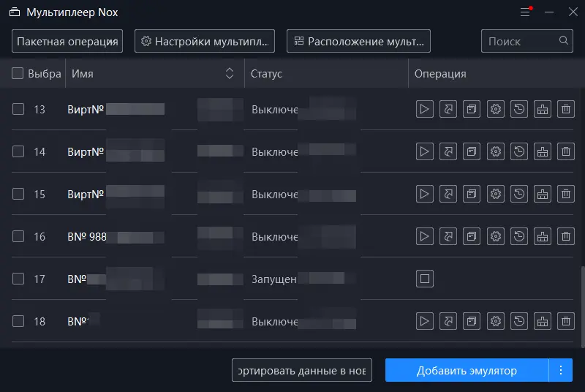Click the Пакетная операция button

pos(67,41)
